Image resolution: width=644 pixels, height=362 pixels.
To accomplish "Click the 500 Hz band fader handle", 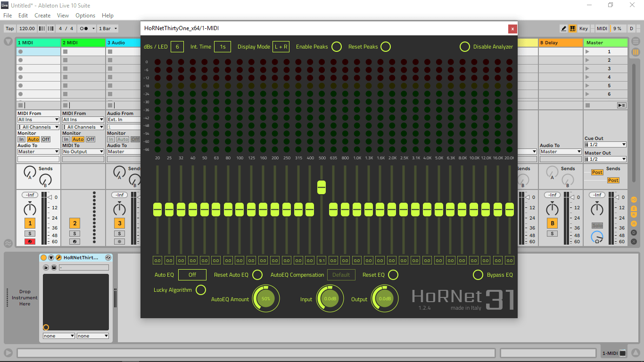I will pos(322,187).
